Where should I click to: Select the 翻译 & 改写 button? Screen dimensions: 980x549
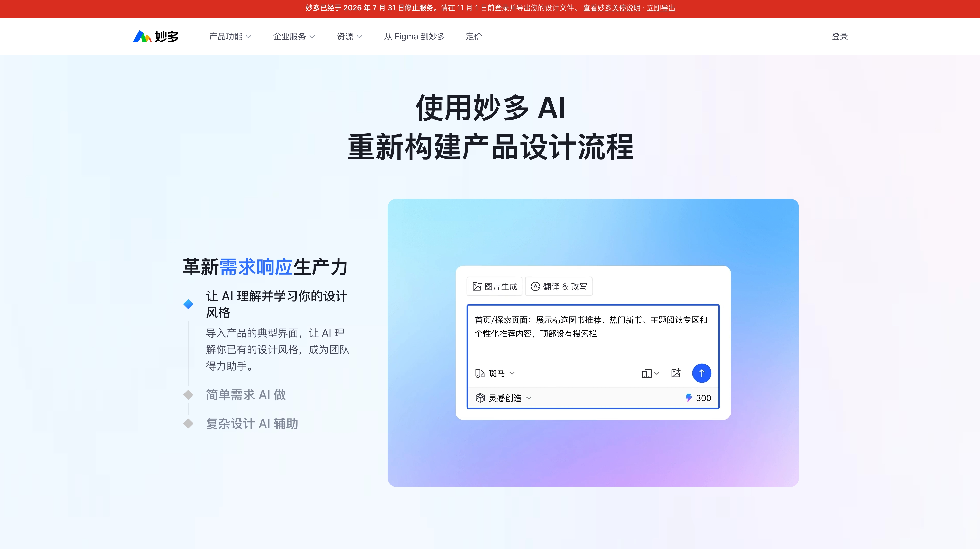(559, 286)
